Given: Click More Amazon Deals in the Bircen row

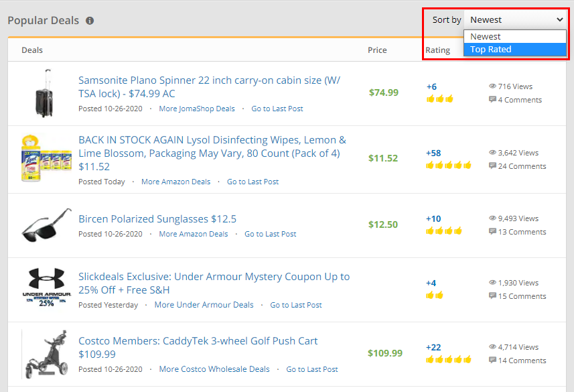Looking at the screenshot, I should (194, 234).
